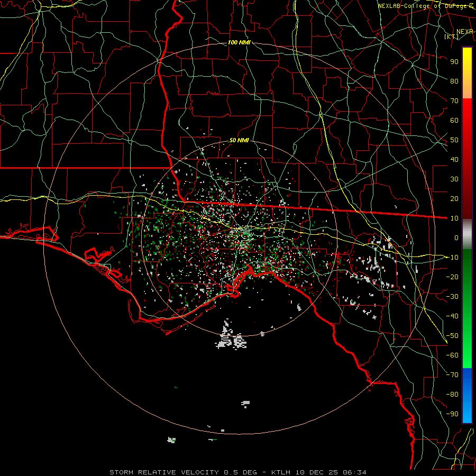Screen dimensions: 476x476
Task: Click the light blue bottom segment of scale
Action: point(467,414)
